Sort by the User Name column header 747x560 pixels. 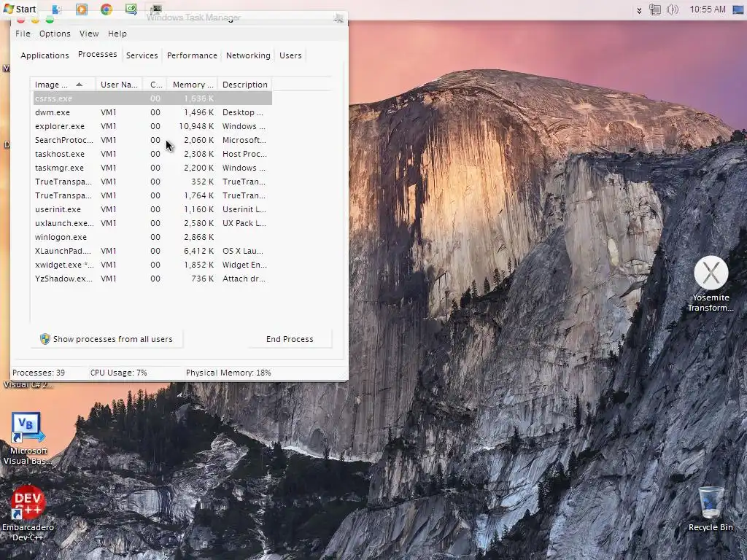pyautogui.click(x=119, y=85)
